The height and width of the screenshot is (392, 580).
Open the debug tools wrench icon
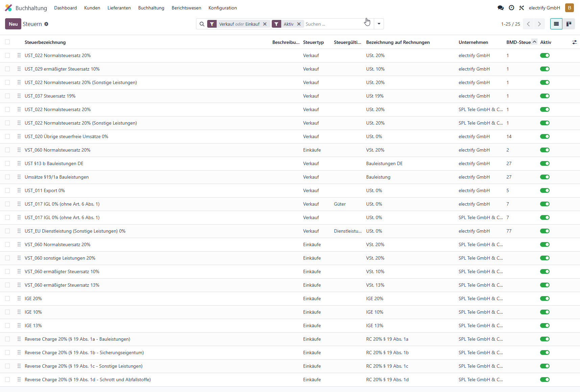pos(522,8)
